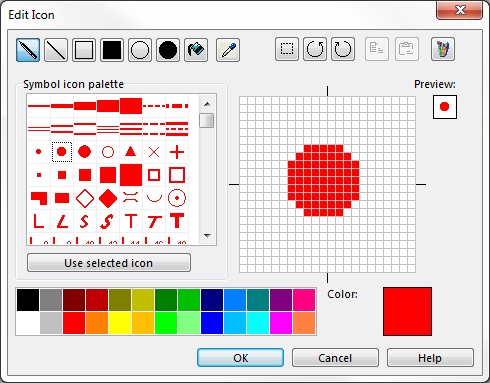The height and width of the screenshot is (383, 490).
Task: Choose the magenta color swatch
Action: pos(281,323)
